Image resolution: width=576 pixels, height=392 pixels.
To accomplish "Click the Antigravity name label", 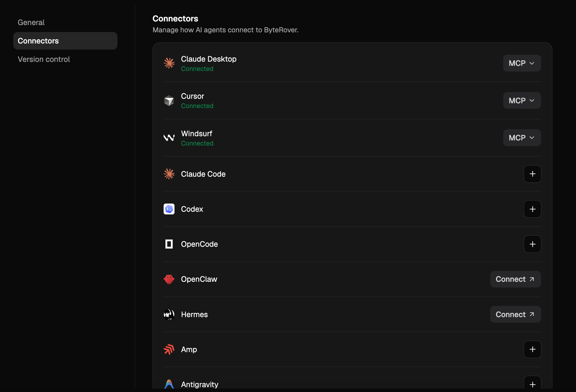I will click(x=200, y=384).
